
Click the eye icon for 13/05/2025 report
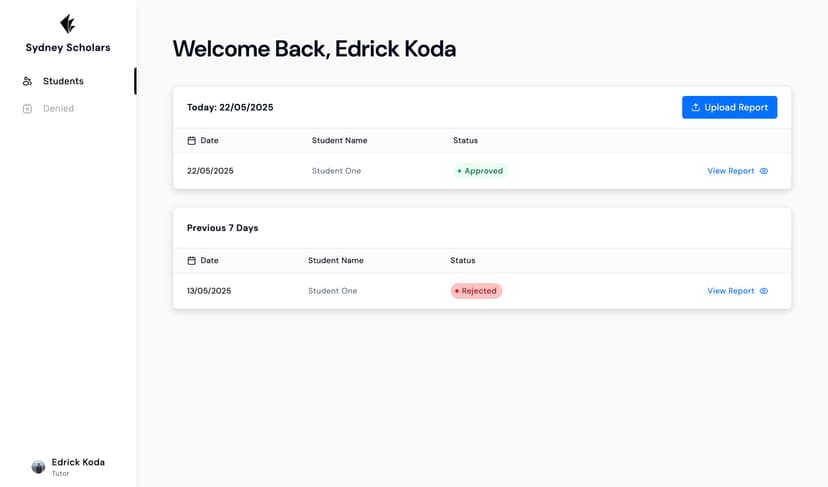coord(764,291)
